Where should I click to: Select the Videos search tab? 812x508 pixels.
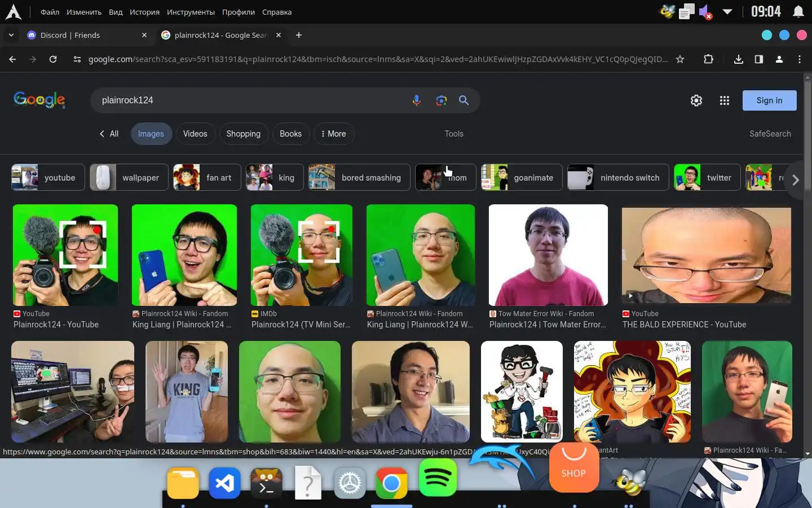pos(195,134)
